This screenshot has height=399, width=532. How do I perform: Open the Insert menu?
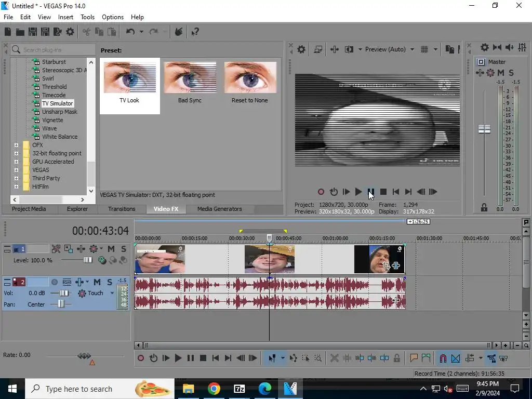pos(65,17)
